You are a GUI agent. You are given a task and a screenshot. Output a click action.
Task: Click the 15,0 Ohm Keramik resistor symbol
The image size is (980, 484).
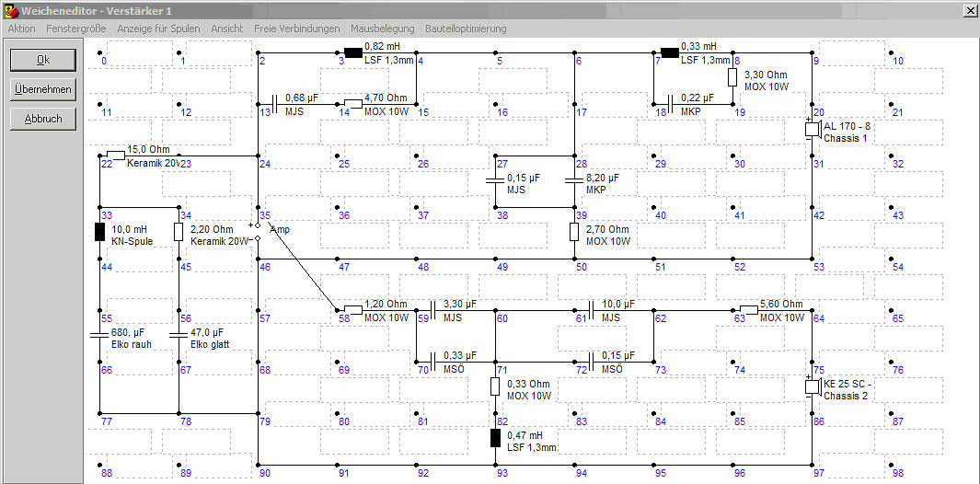pyautogui.click(x=116, y=155)
